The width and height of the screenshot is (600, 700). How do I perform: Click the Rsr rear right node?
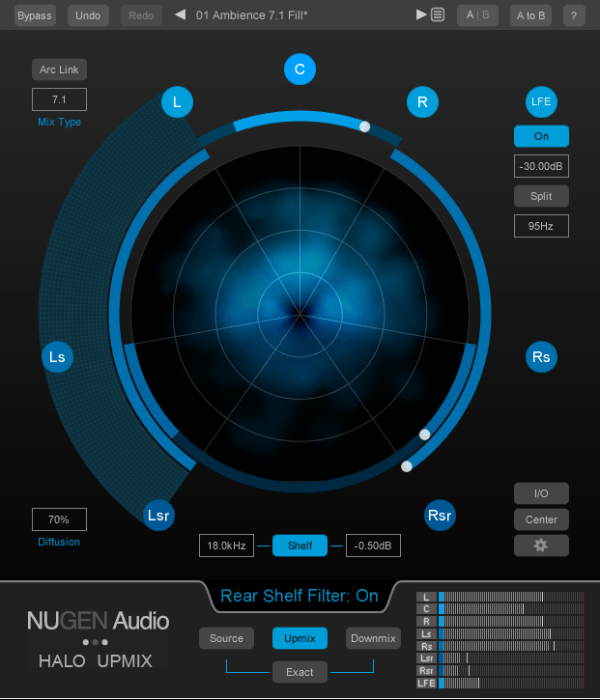click(440, 515)
